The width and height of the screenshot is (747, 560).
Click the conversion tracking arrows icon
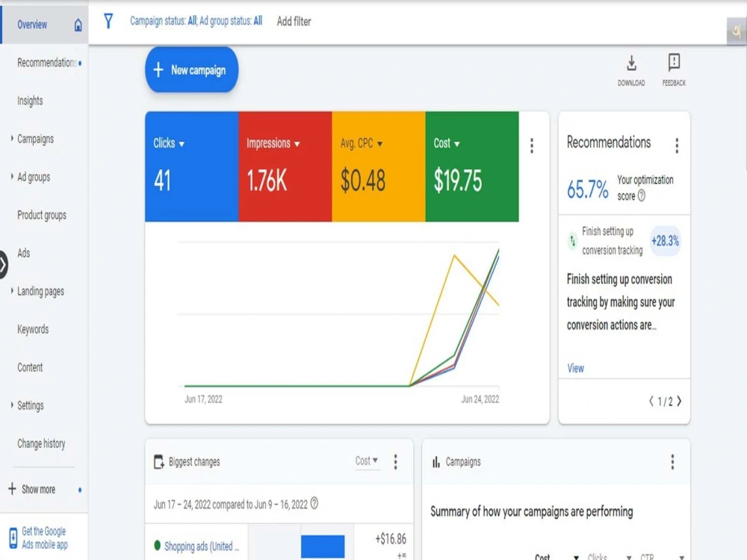click(573, 241)
